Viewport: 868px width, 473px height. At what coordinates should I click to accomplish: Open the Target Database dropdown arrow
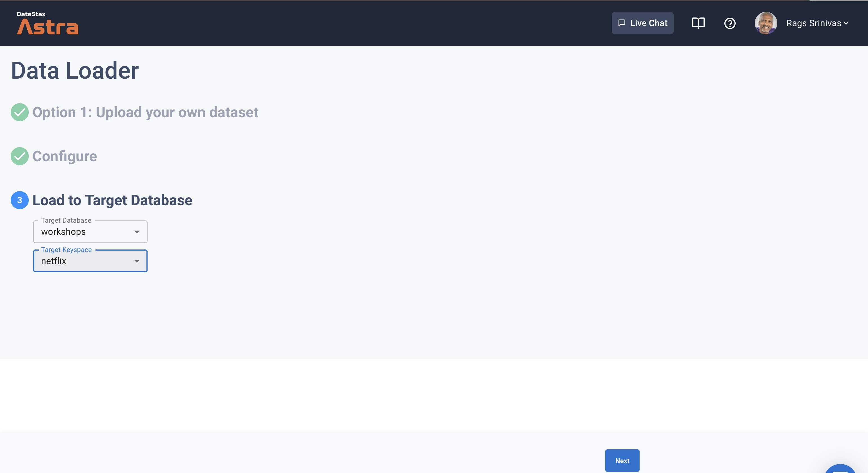[137, 232]
